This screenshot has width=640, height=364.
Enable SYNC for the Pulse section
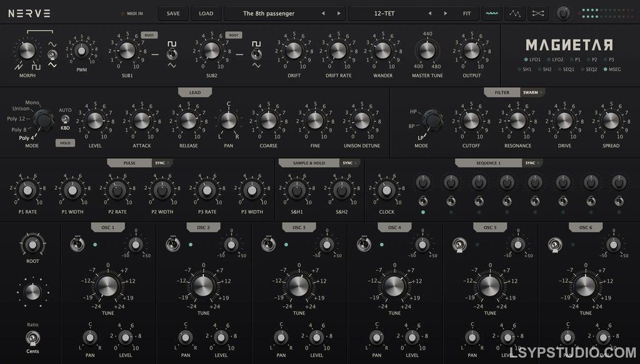tap(162, 163)
